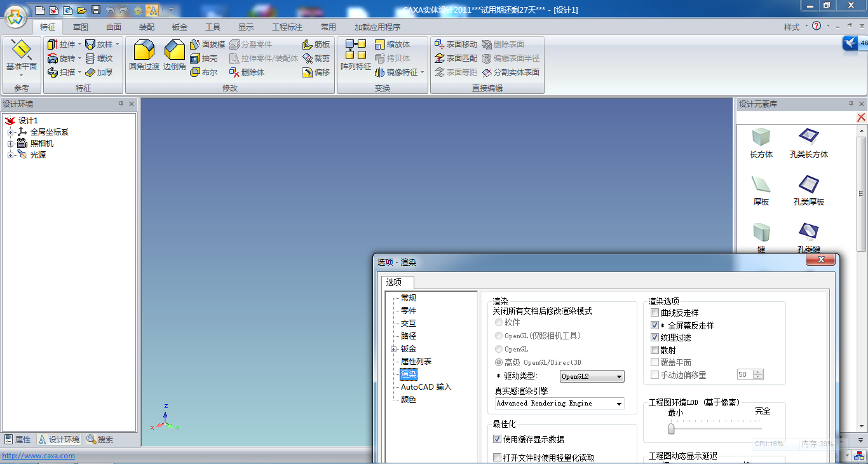Select the 软件 rendering radio button
The height and width of the screenshot is (464, 868).
click(499, 323)
